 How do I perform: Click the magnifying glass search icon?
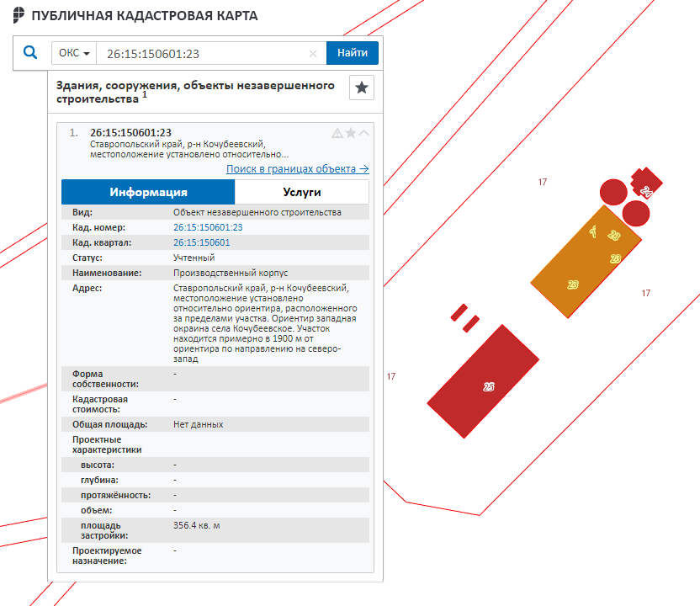pos(30,53)
